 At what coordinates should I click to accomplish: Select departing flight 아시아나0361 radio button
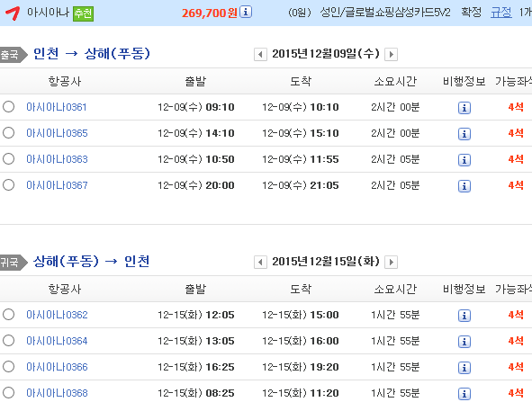coord(8,106)
